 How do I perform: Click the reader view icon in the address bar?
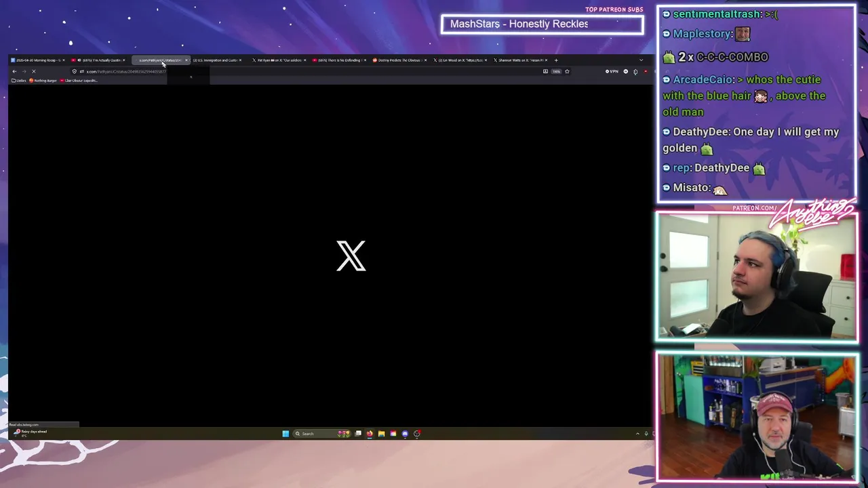pyautogui.click(x=545, y=71)
